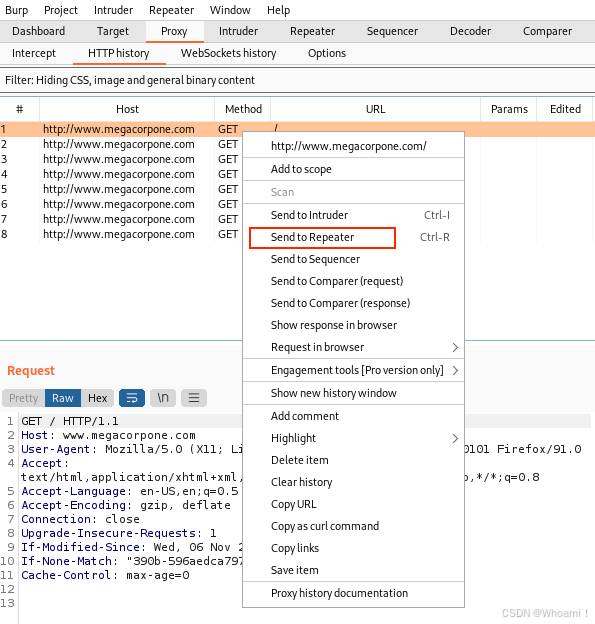Open Proxy history documentation entry
The height and width of the screenshot is (624, 595).
(x=353, y=593)
